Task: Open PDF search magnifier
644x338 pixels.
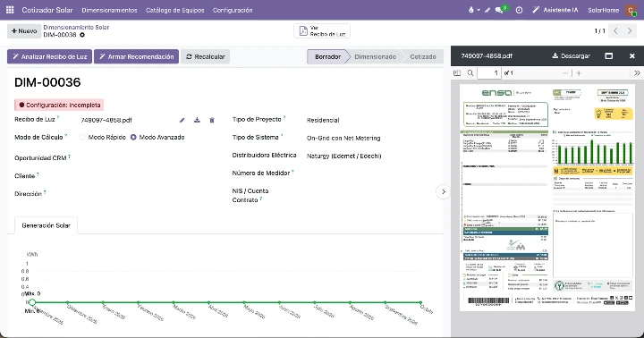Action: point(470,73)
